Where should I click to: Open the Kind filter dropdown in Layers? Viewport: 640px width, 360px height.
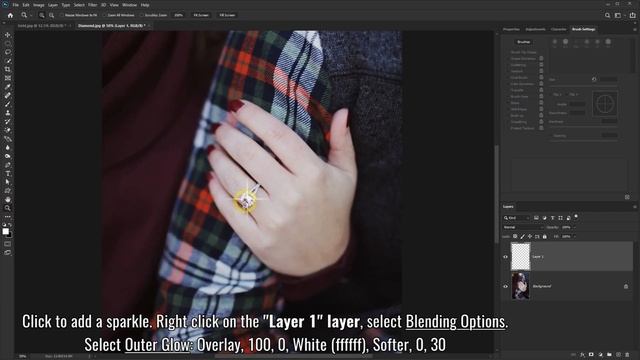point(516,218)
